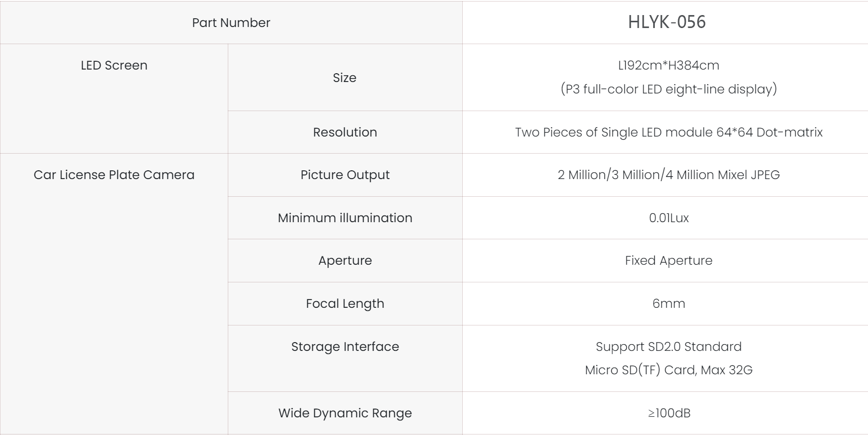
Task: Click the 6mm focal length value
Action: click(668, 304)
